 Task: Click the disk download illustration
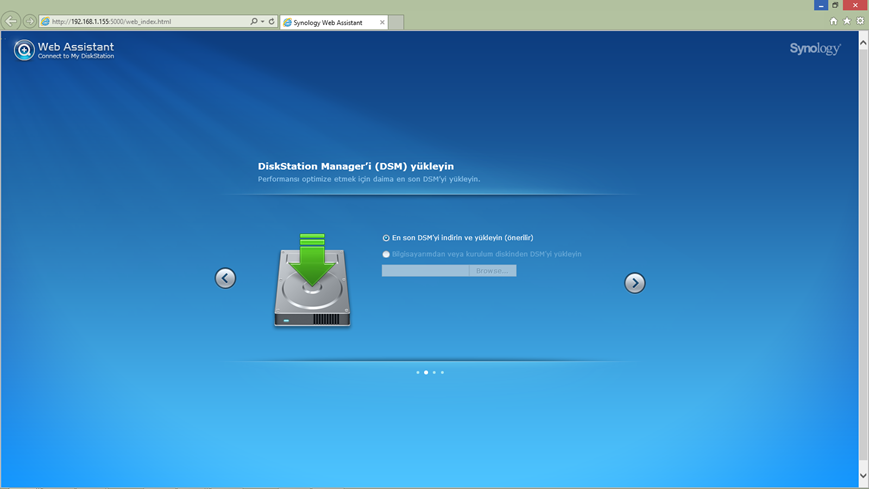pyautogui.click(x=312, y=280)
